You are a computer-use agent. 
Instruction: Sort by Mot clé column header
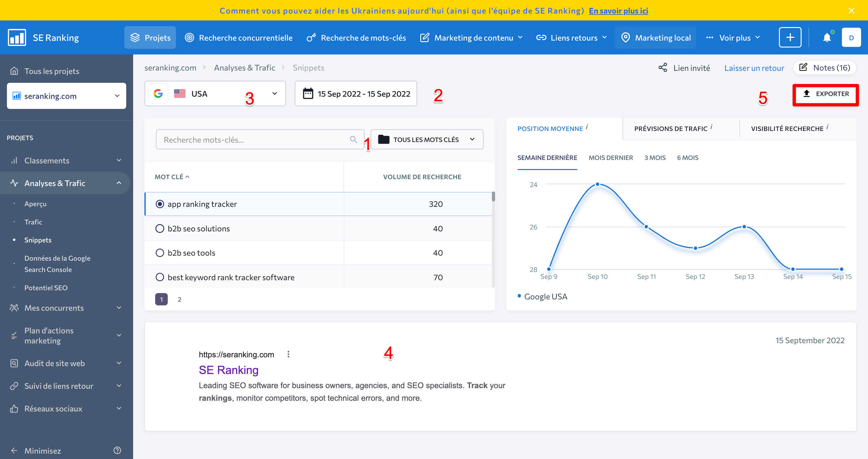(x=172, y=177)
